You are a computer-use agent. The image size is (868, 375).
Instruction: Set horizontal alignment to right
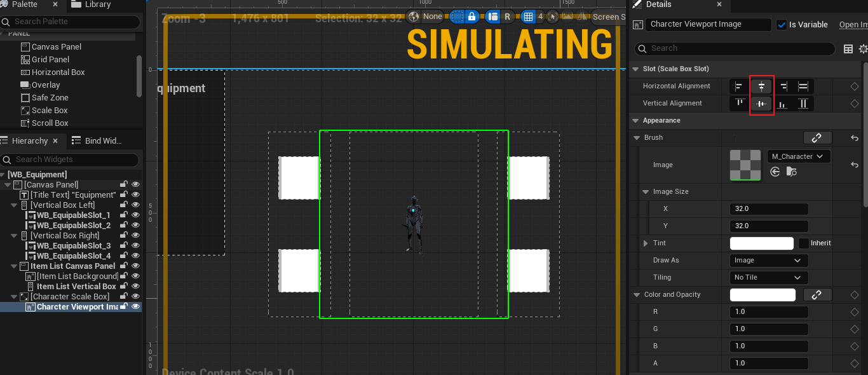click(783, 86)
